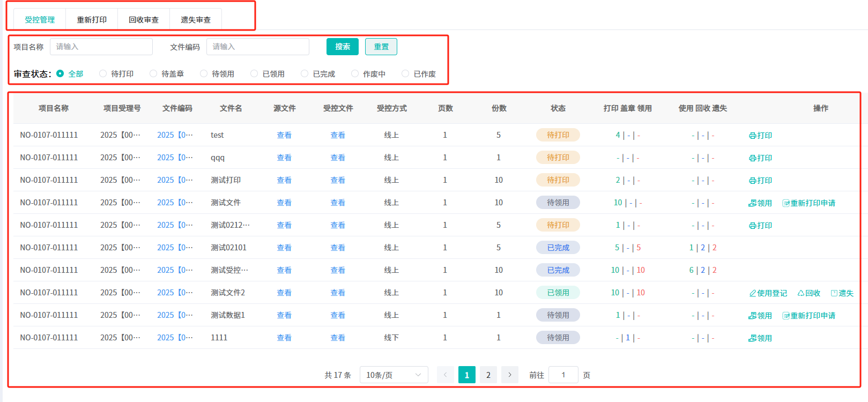Screen dimensions: 868x402
Task: Click 遗失 in the 测试文件2 row
Action: tap(842, 293)
